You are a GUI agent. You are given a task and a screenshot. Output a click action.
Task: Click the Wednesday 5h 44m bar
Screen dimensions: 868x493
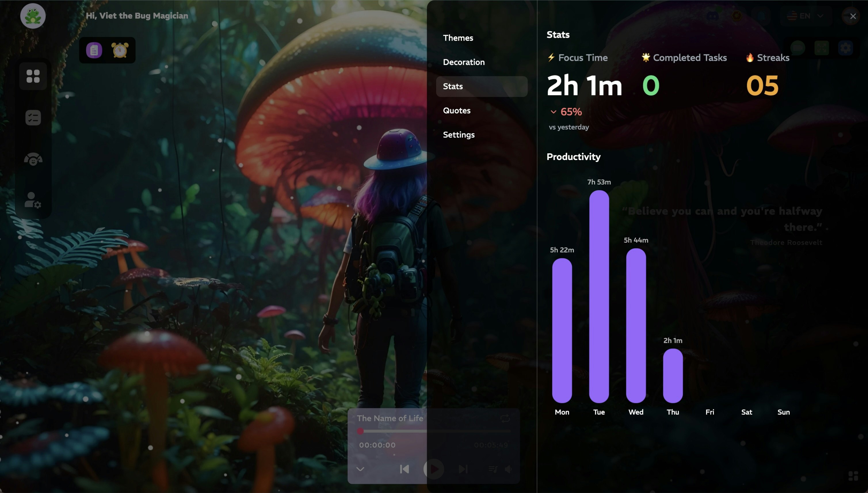tap(636, 326)
